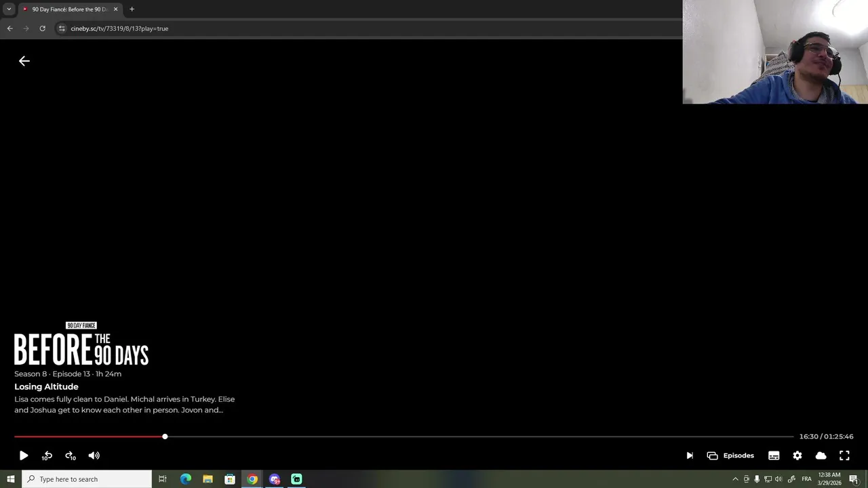The height and width of the screenshot is (488, 868).
Task: Open Discord from the taskbar
Action: pyautogui.click(x=275, y=479)
